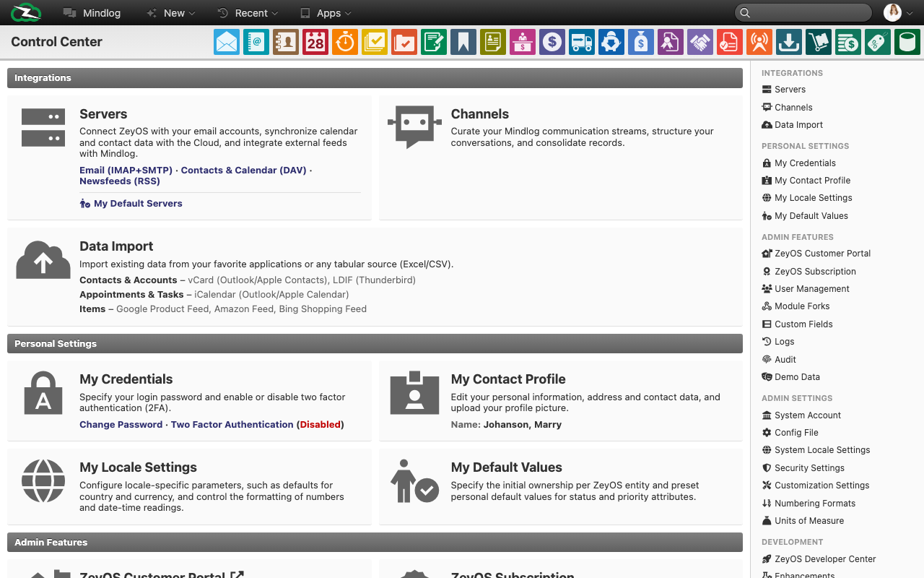This screenshot has height=578, width=924.
Task: Click the large Data Import cloud icon
Action: pos(43,260)
